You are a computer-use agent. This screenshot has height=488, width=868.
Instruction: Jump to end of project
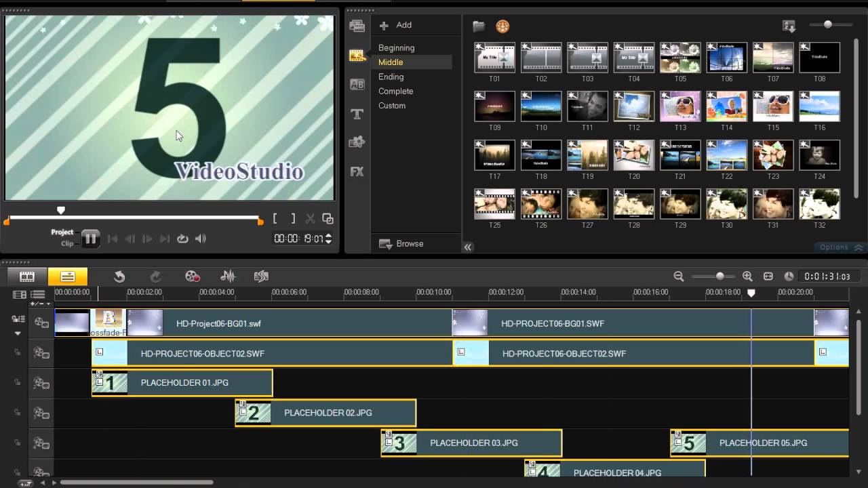(x=165, y=239)
